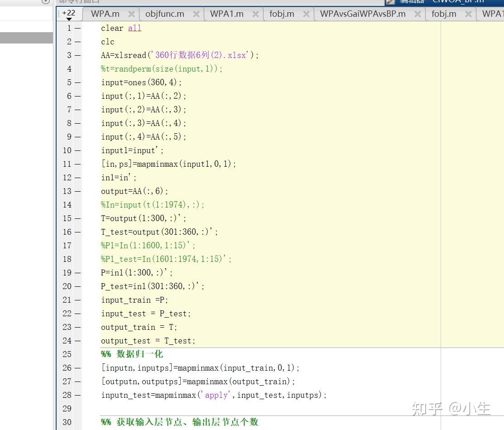Add breakpoint at line 11 mapminmax
The image size is (504, 430).
(77, 164)
